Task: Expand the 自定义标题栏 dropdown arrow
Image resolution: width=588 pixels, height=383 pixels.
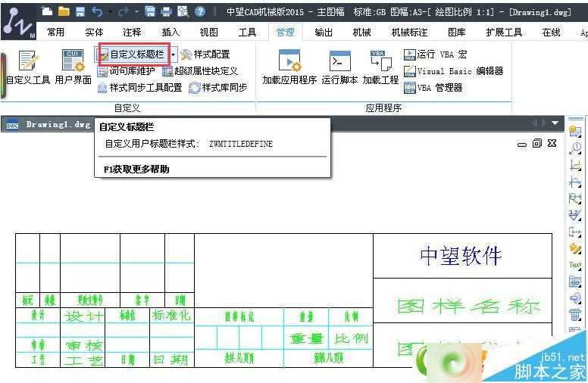Action: 174,54
